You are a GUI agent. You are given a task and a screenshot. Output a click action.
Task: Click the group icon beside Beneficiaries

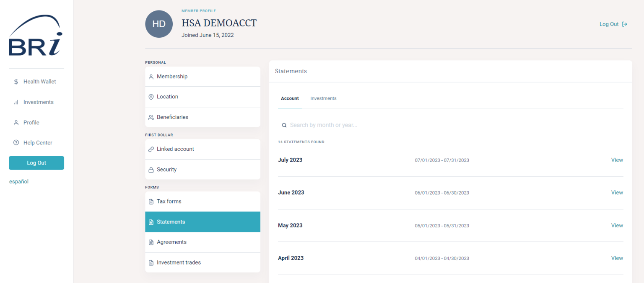(x=151, y=117)
